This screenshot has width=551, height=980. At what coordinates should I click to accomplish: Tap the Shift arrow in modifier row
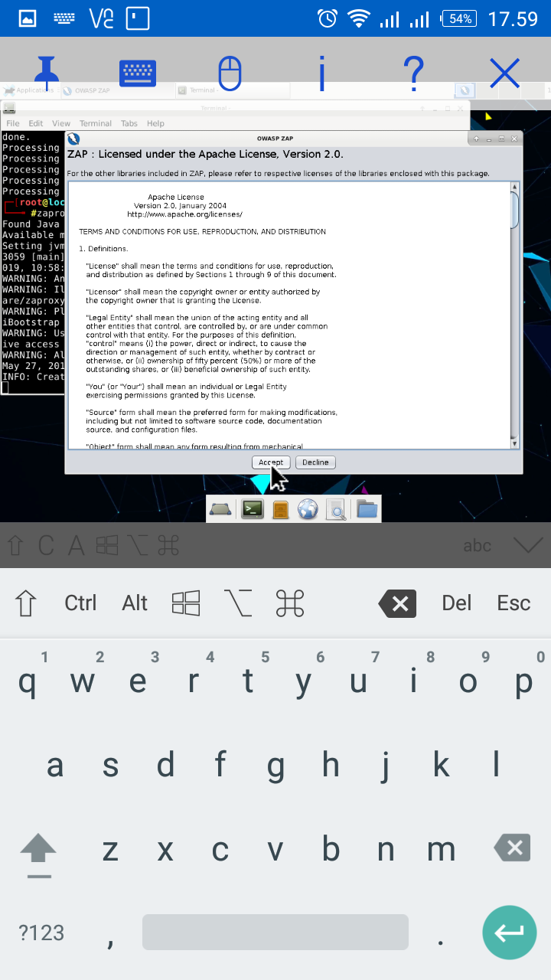(x=27, y=603)
